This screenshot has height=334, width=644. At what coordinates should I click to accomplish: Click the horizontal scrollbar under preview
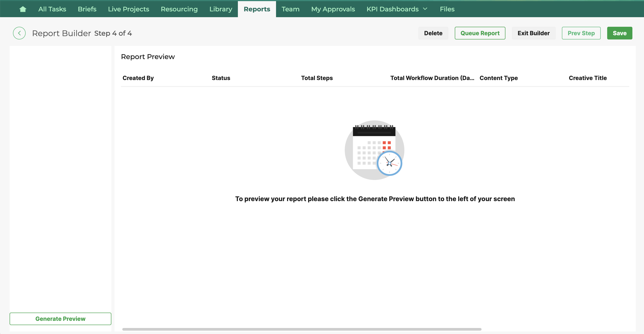[x=301, y=329]
